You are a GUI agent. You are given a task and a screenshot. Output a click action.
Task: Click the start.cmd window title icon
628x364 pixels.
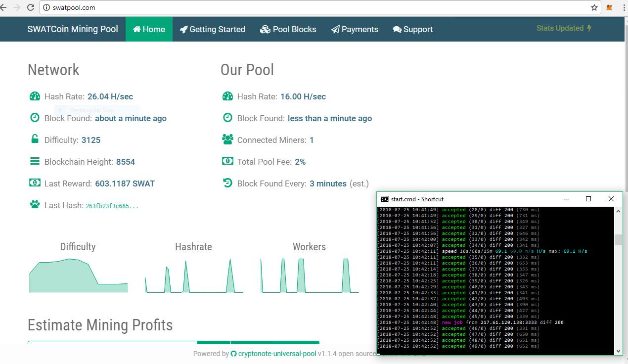click(385, 199)
